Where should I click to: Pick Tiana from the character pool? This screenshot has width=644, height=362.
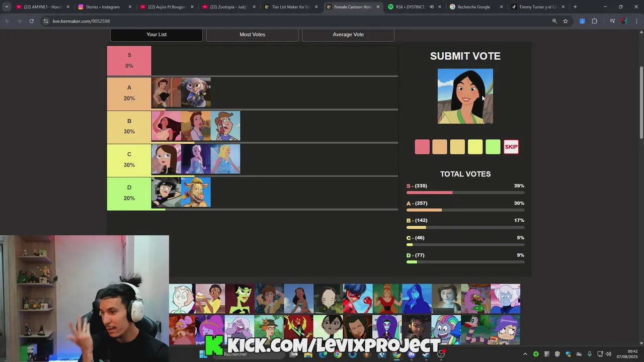point(210,299)
